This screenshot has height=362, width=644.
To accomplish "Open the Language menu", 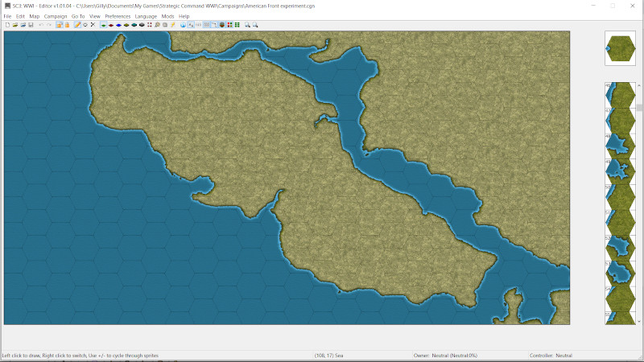I will click(146, 16).
